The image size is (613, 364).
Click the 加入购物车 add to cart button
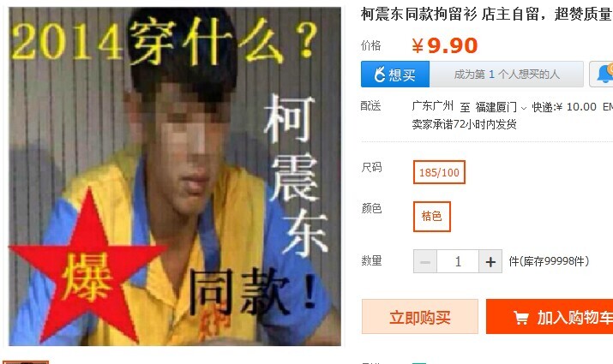550,317
